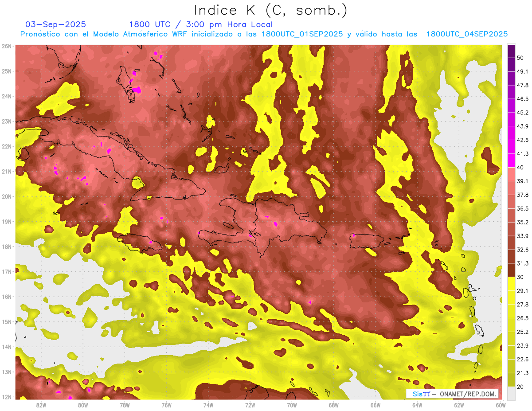This screenshot has width=532, height=411.
Task: Click latitude axis label '16N'
Action: tap(6, 297)
